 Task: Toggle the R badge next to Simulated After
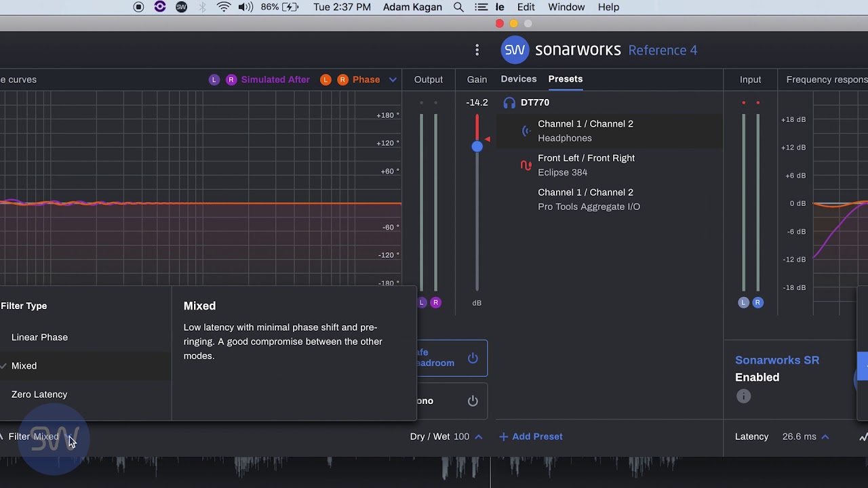coord(231,79)
